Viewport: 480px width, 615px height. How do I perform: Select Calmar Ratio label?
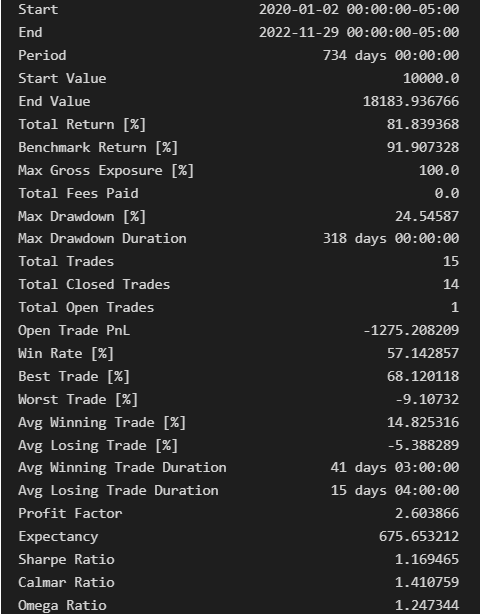(x=66, y=582)
